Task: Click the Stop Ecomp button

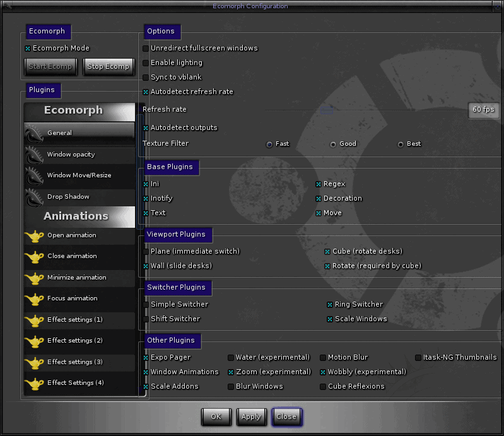Action: 108,66
